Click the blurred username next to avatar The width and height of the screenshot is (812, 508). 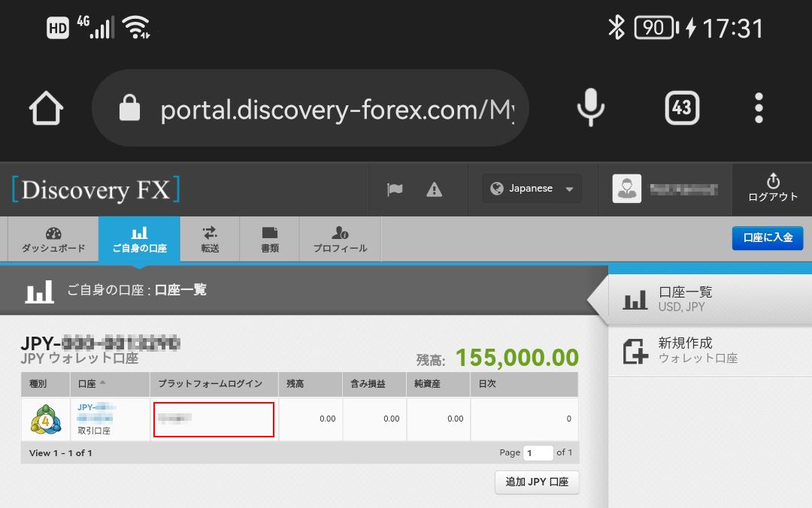click(683, 189)
